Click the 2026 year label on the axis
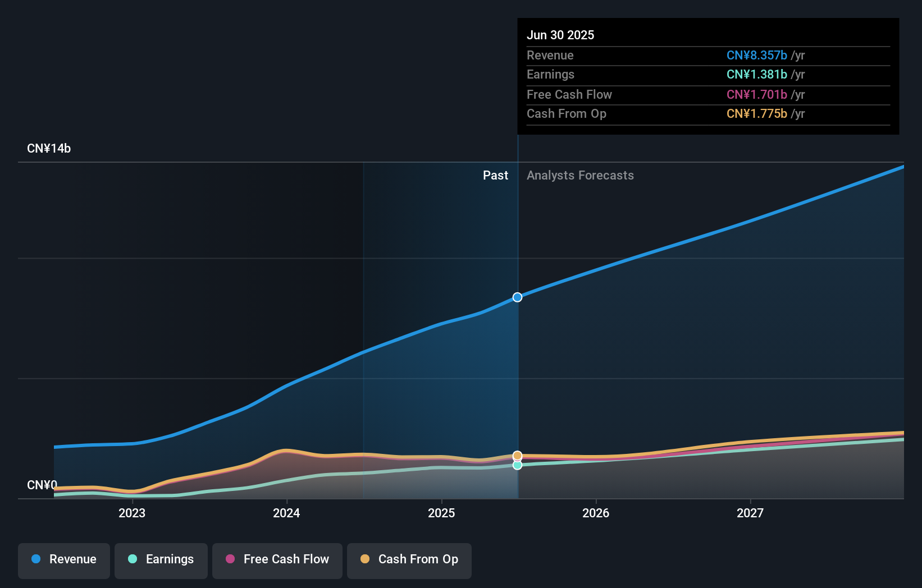 596,513
